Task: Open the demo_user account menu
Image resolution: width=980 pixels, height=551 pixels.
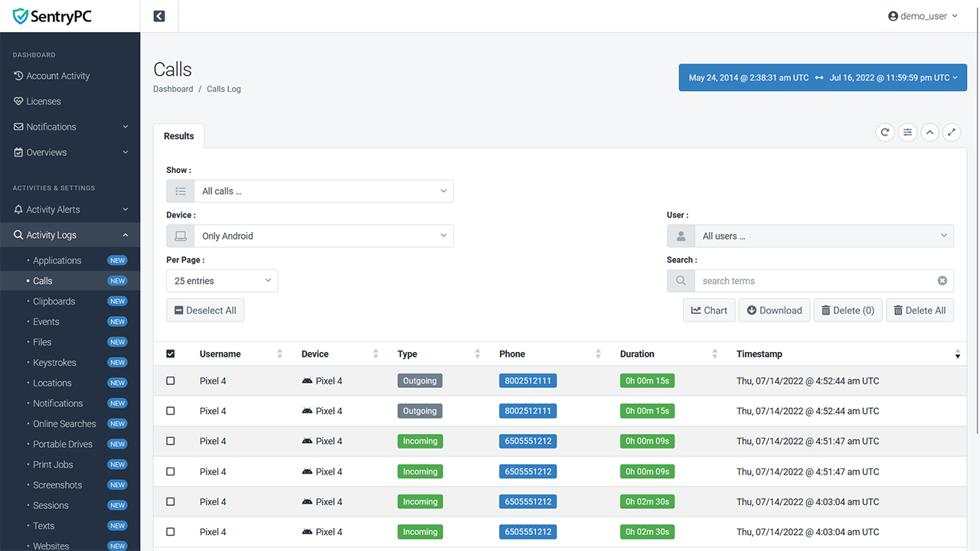Action: (923, 16)
